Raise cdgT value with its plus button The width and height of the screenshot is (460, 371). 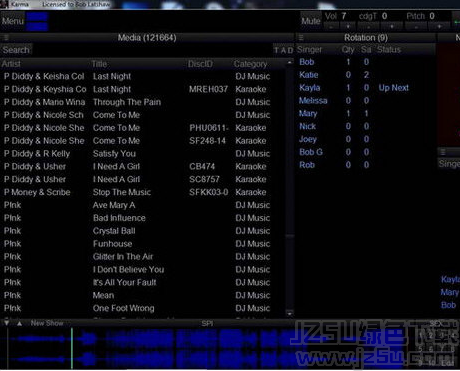(392, 26)
